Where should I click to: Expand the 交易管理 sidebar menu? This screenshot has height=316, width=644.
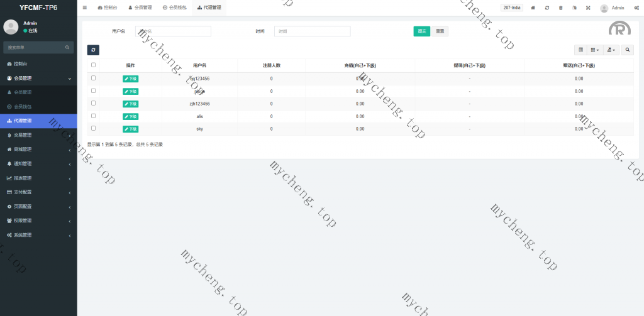(38, 135)
